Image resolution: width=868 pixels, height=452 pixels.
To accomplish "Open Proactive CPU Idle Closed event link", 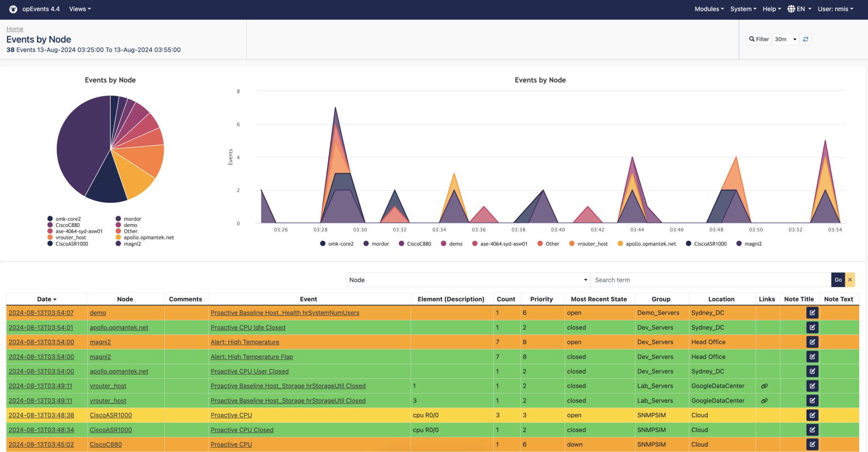I will pyautogui.click(x=248, y=327).
